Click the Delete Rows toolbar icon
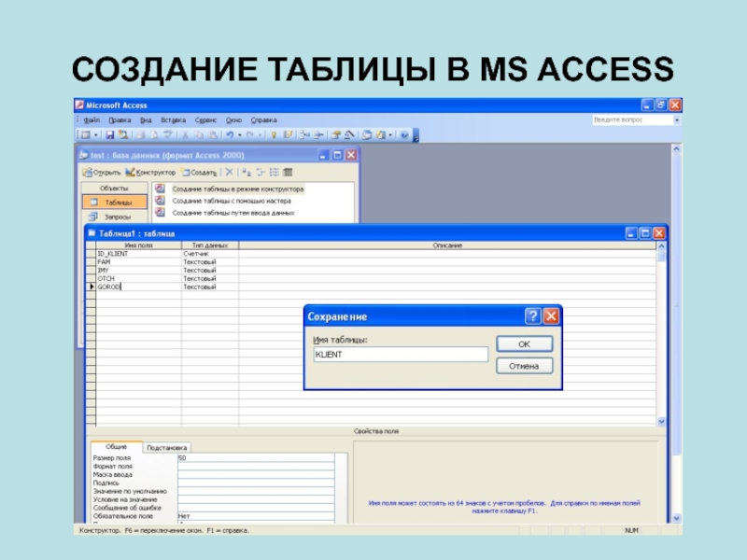747x560 pixels. click(318, 135)
